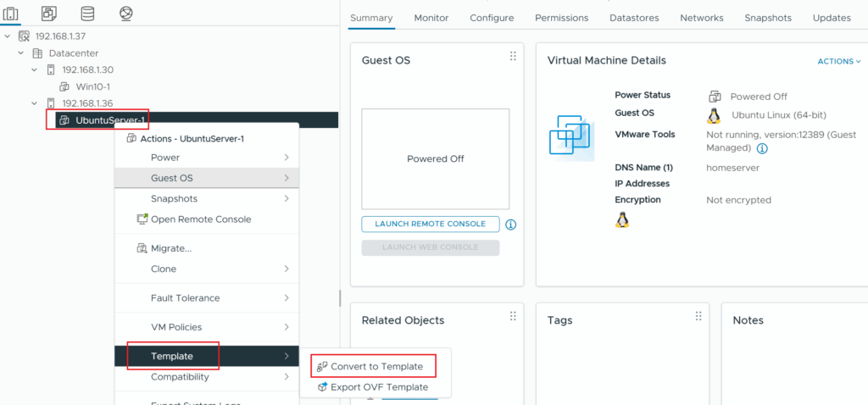Click the Powered Off console thumbnail
Screen dimensions: 868x405
435,158
